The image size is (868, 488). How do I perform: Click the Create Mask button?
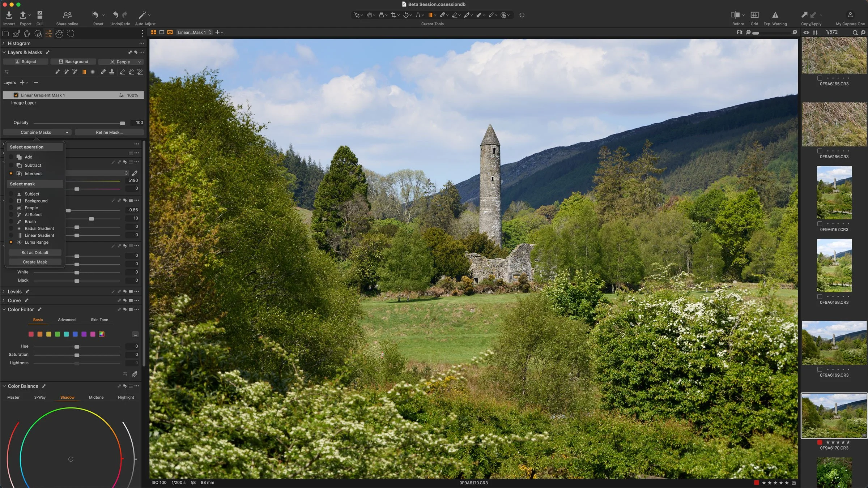pyautogui.click(x=34, y=262)
